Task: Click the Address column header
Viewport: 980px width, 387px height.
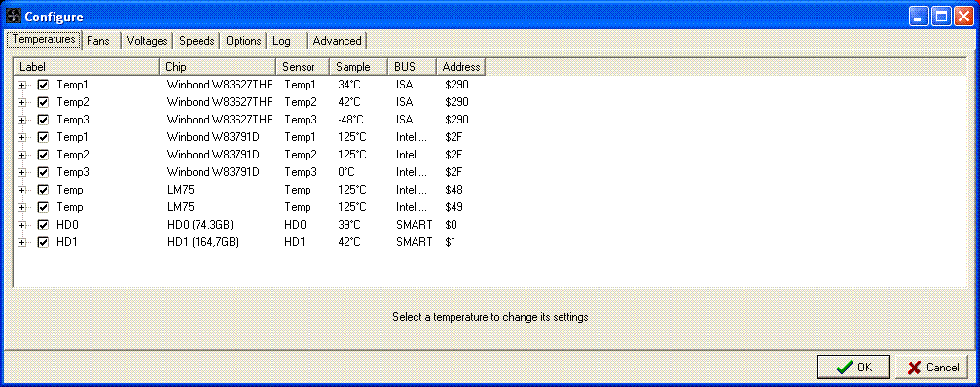Action: pos(460,67)
